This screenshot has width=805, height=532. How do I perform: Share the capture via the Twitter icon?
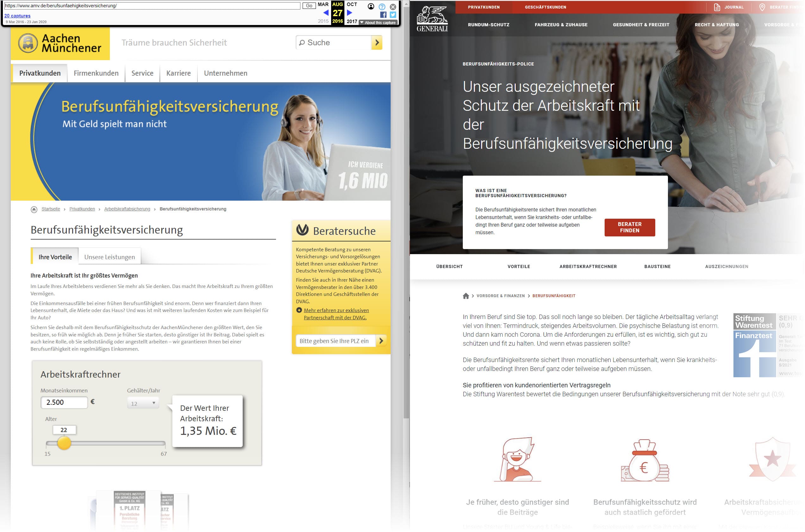[x=393, y=15]
